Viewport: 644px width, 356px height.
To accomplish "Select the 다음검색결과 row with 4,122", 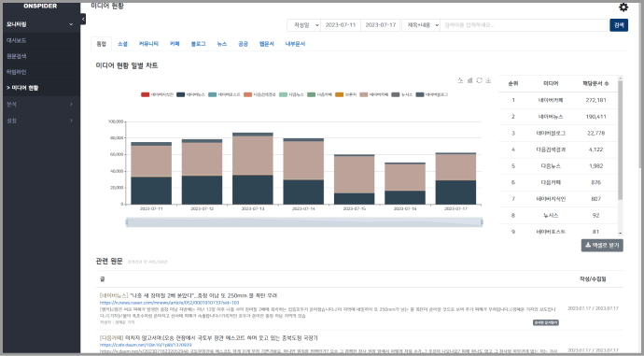I will tap(558, 150).
